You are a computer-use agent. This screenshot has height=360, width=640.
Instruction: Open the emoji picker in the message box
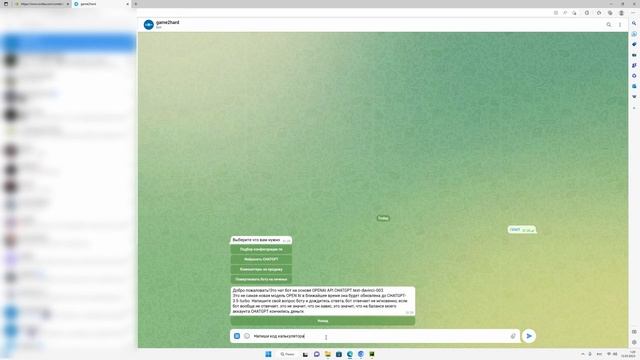click(247, 336)
